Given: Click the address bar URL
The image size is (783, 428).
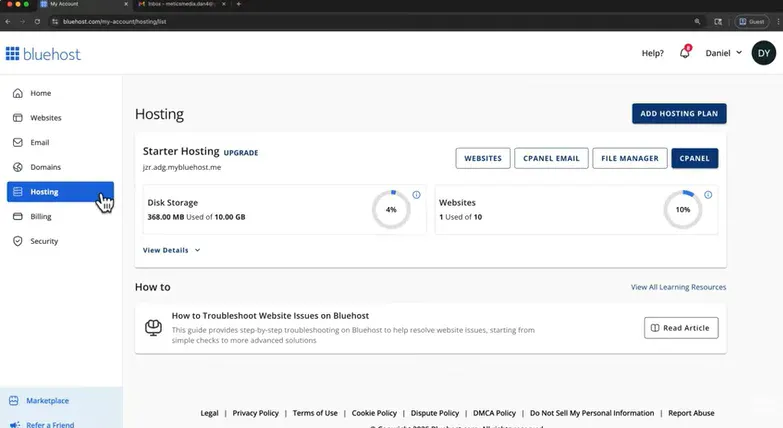Looking at the screenshot, I should [114, 21].
